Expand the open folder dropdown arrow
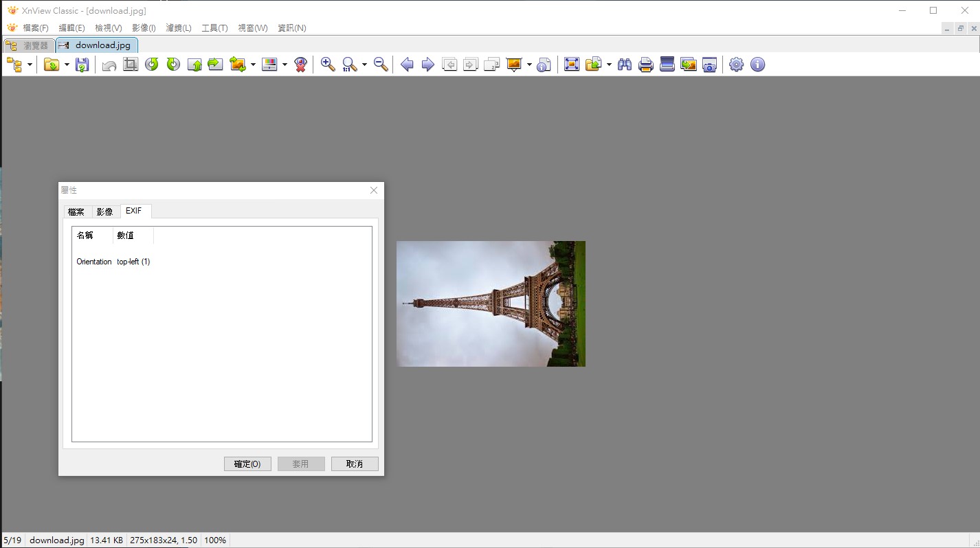Screen dimensions: 980x548 point(67,65)
